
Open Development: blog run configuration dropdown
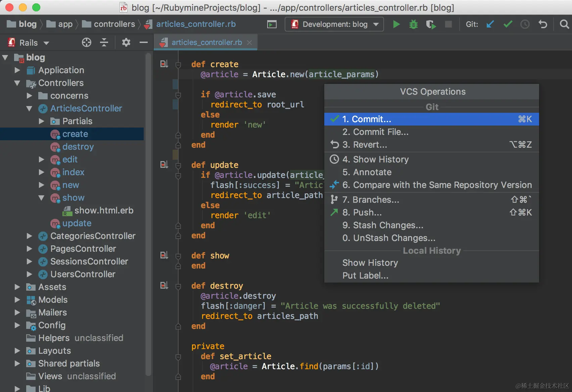pyautogui.click(x=334, y=24)
